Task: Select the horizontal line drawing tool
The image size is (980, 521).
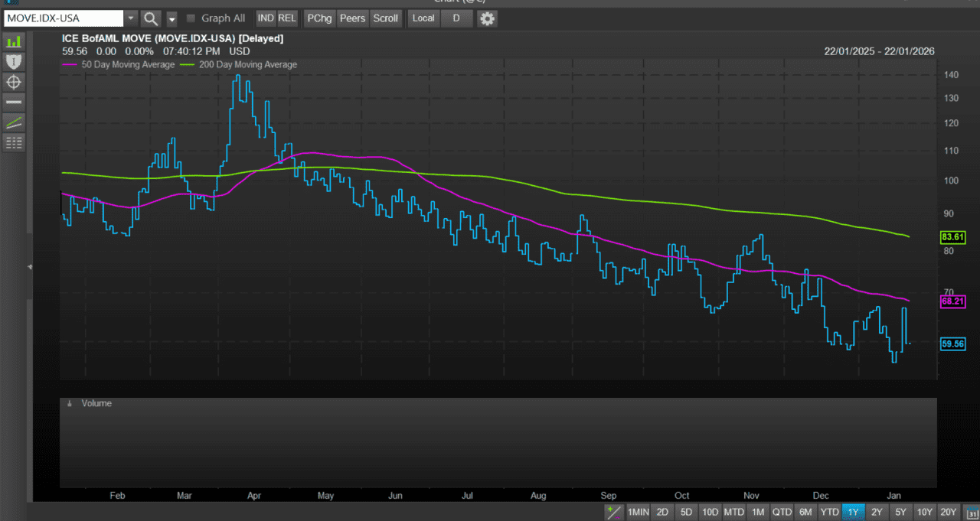Action: point(13,101)
